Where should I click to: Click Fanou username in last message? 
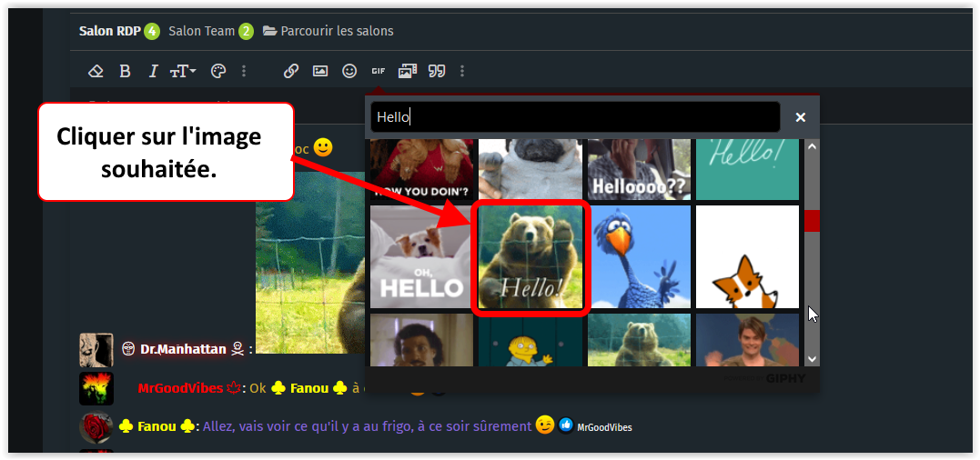click(x=157, y=427)
